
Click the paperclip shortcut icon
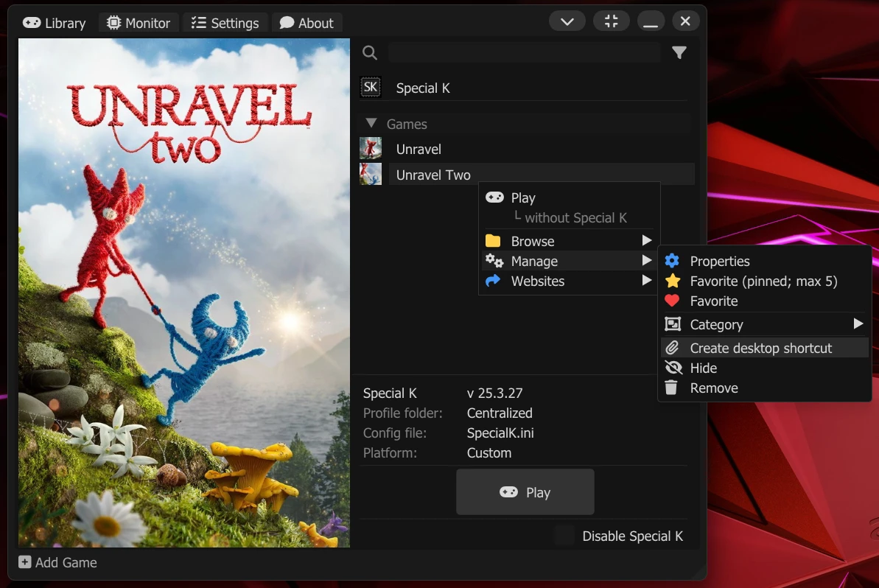pos(672,348)
